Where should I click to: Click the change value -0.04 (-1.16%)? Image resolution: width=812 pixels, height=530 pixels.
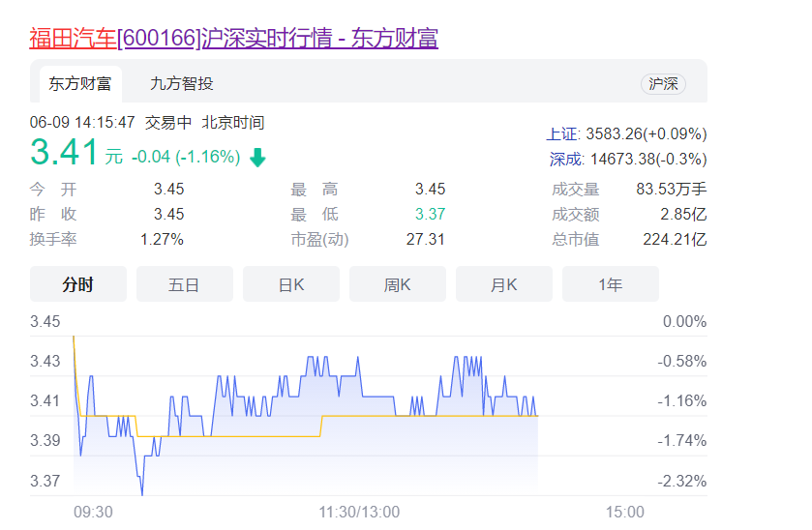coord(186,157)
